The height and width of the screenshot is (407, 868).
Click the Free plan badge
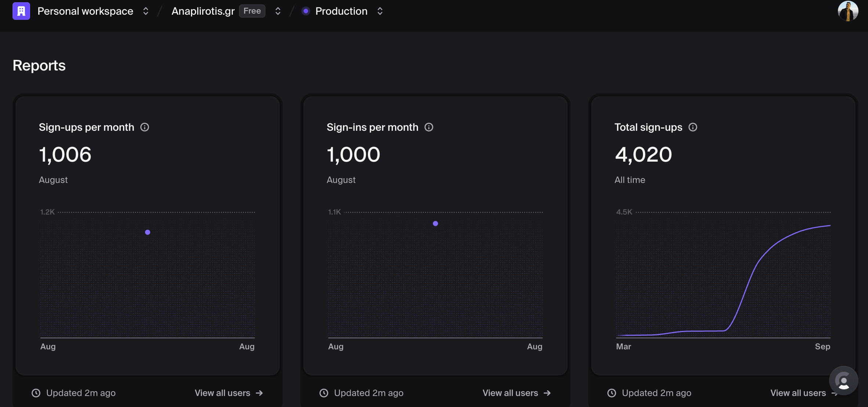click(252, 11)
